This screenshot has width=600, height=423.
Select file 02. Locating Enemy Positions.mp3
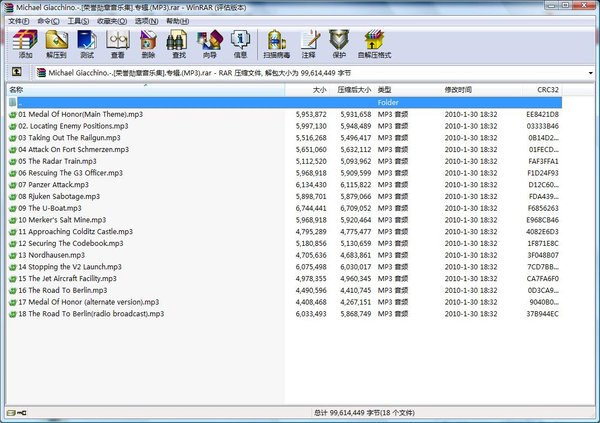(x=73, y=126)
